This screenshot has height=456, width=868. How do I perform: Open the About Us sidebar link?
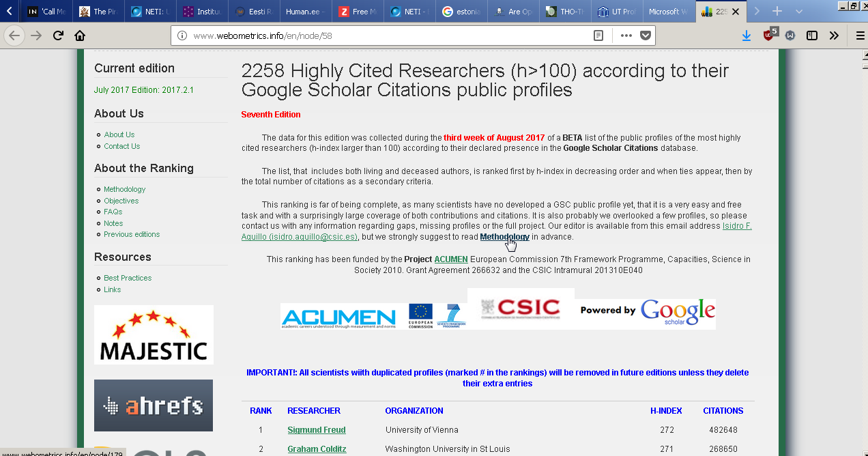119,134
